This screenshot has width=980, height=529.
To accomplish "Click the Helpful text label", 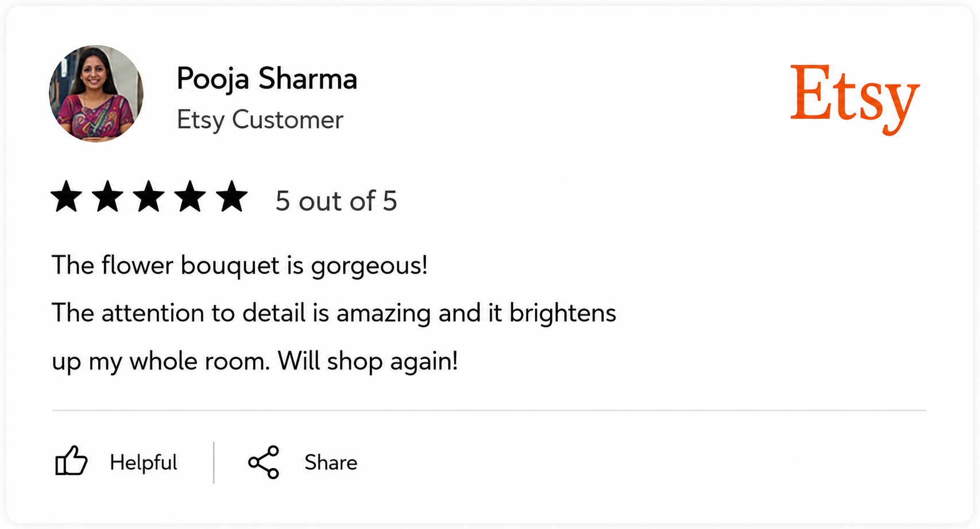I will [x=144, y=462].
